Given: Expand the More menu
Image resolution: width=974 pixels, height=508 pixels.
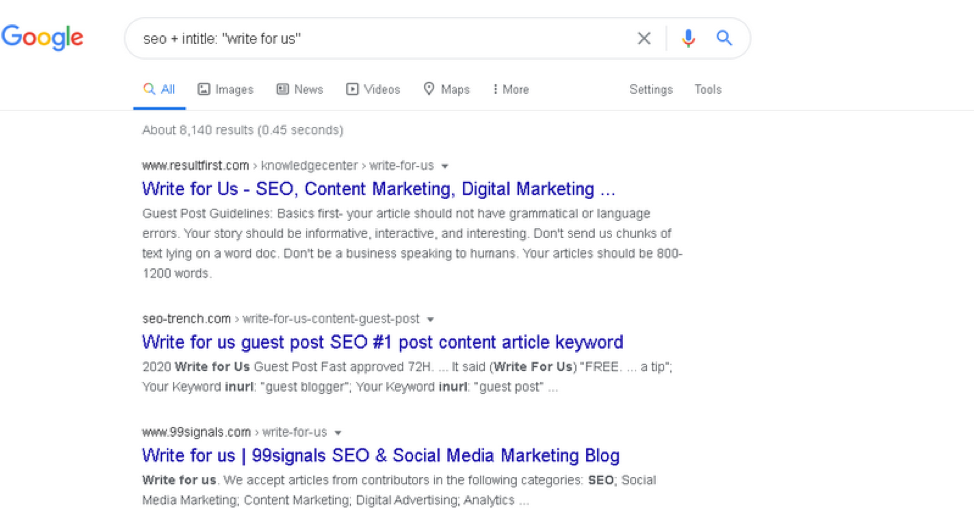Looking at the screenshot, I should [x=510, y=90].
